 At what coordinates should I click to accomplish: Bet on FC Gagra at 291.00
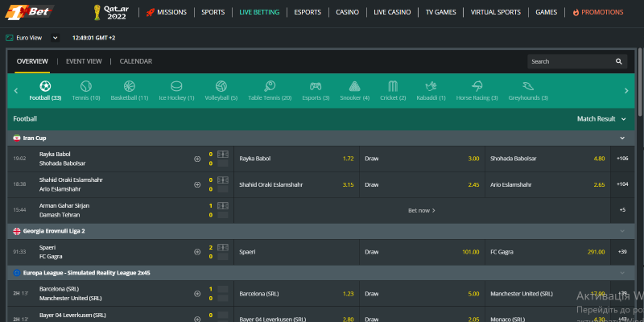coord(547,252)
